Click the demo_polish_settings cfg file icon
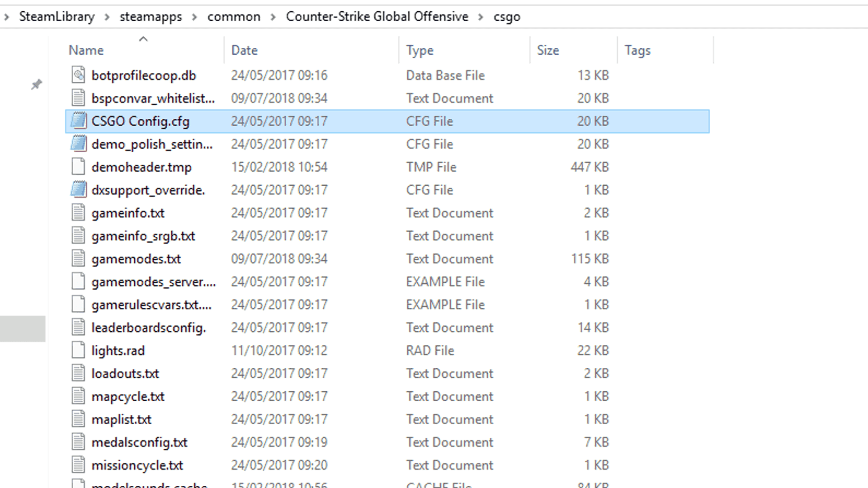 78,144
